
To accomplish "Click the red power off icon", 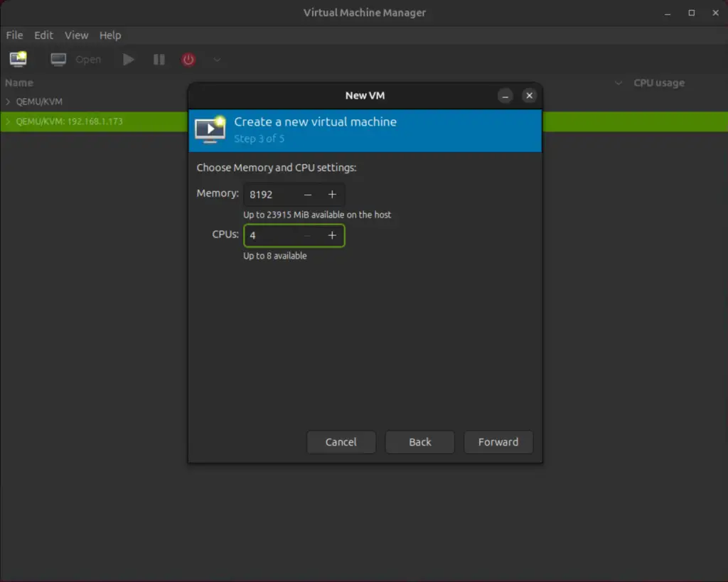I will point(188,59).
